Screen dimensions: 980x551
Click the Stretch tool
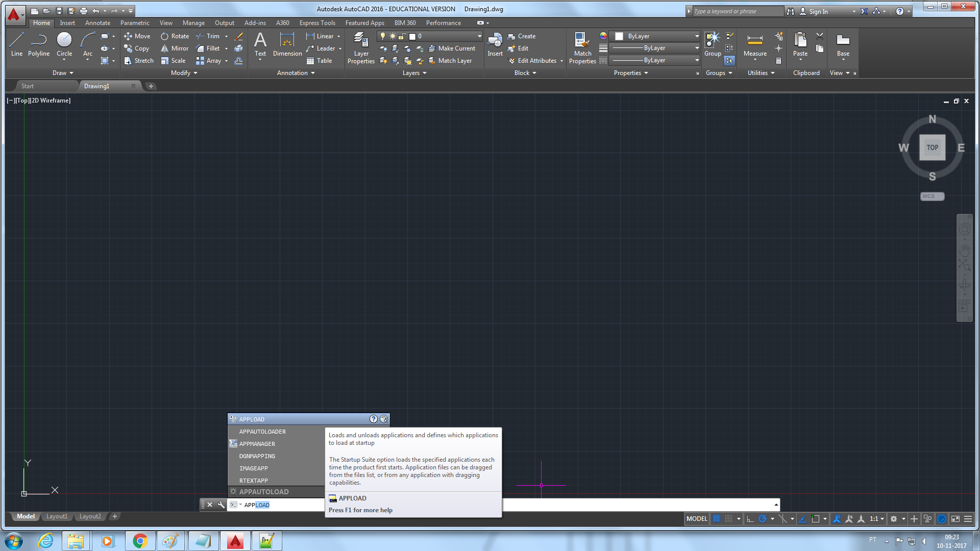click(x=139, y=61)
